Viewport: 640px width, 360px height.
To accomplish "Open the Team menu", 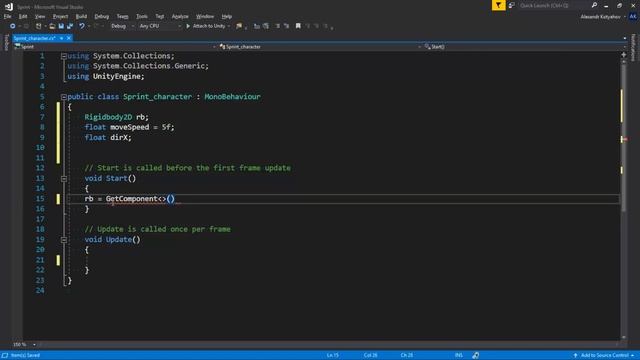I will coord(122,16).
